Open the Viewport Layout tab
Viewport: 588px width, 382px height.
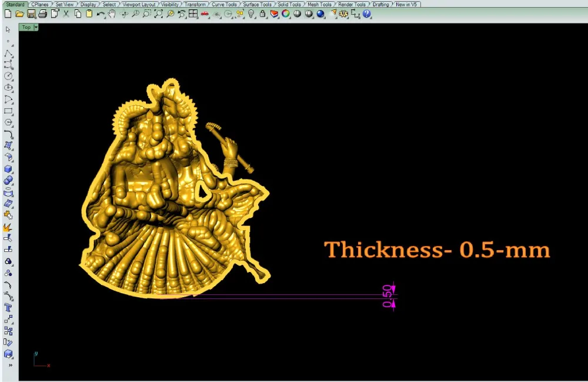(139, 4)
